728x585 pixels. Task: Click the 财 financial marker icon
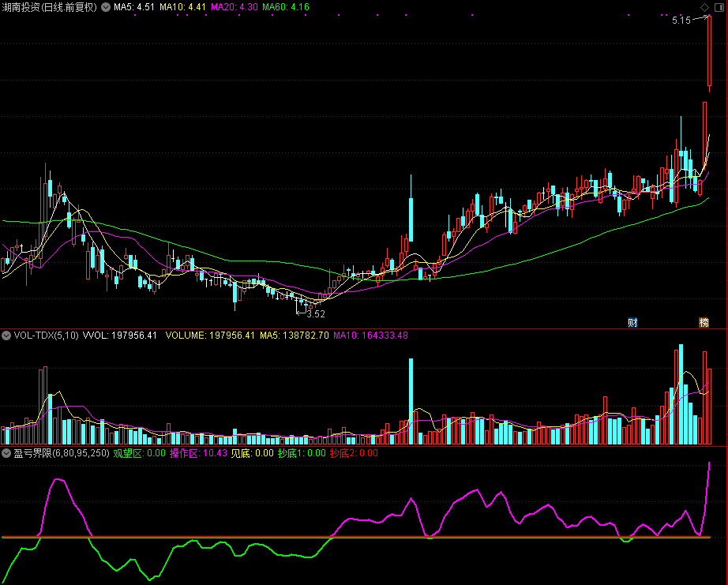(x=632, y=322)
